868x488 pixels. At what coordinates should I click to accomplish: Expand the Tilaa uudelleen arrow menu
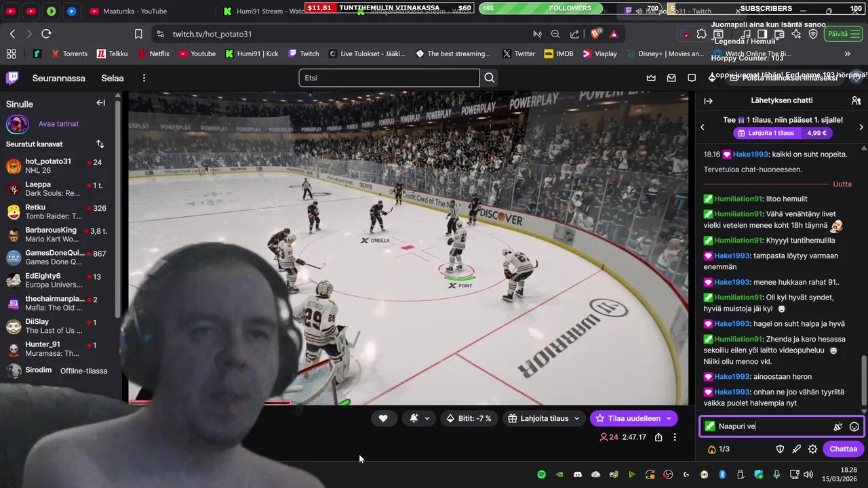pyautogui.click(x=669, y=418)
